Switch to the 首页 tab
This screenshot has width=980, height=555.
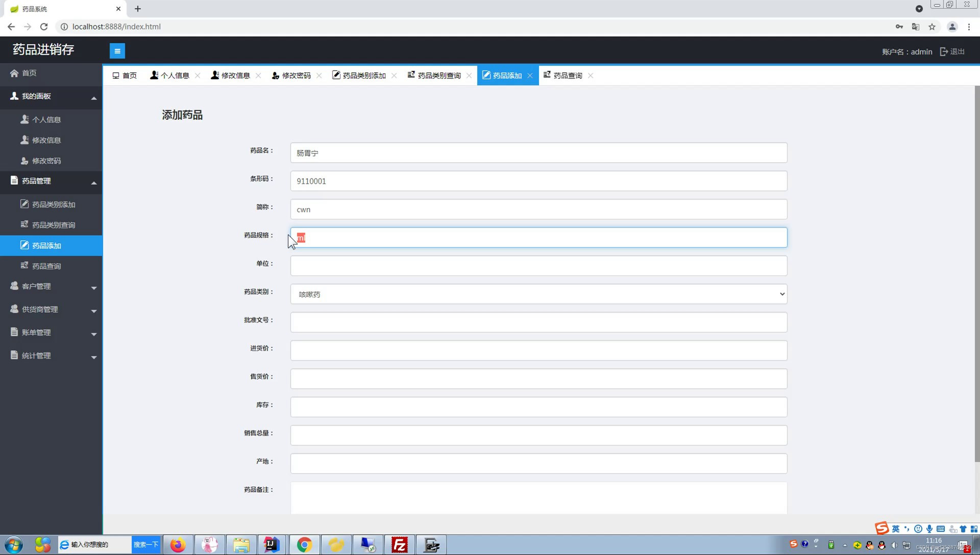tap(125, 75)
